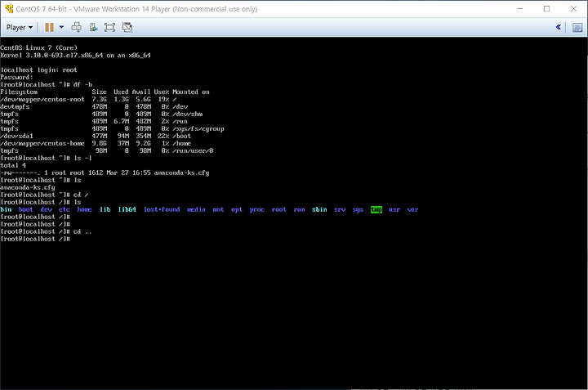Click the 'cd ..' command line

(x=46, y=231)
